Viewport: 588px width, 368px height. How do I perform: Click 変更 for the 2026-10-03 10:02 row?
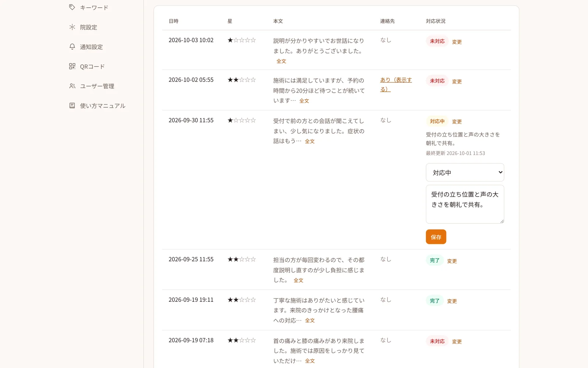(457, 42)
